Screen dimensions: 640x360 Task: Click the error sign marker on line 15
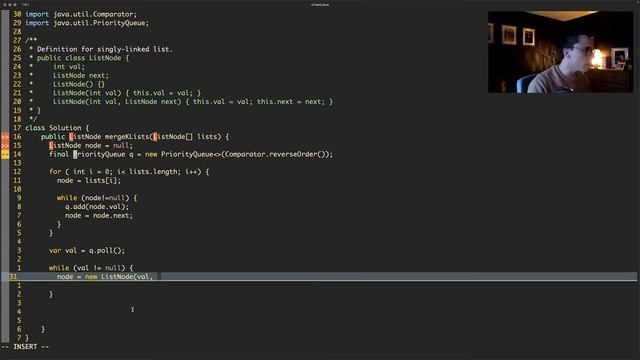click(x=5, y=146)
